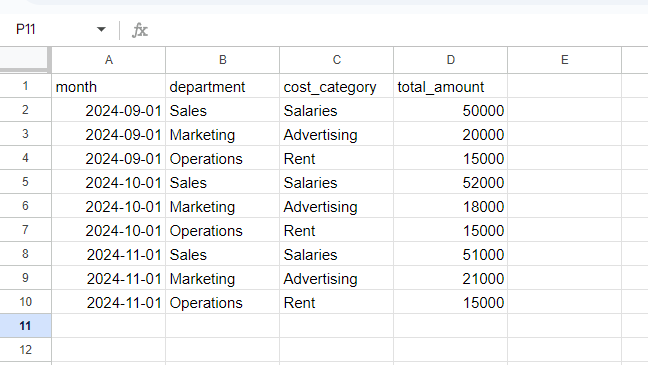Select cell with amount 20000
Image resolution: width=648 pixels, height=365 pixels.
(x=451, y=134)
